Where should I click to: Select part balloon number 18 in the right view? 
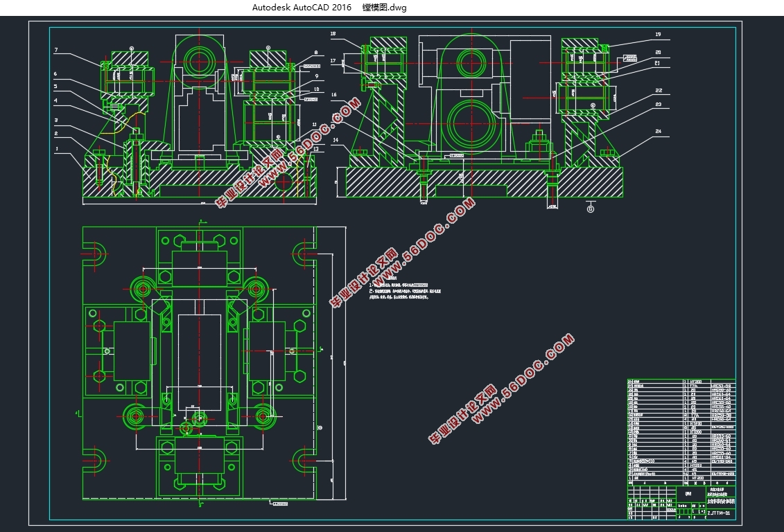(x=333, y=34)
